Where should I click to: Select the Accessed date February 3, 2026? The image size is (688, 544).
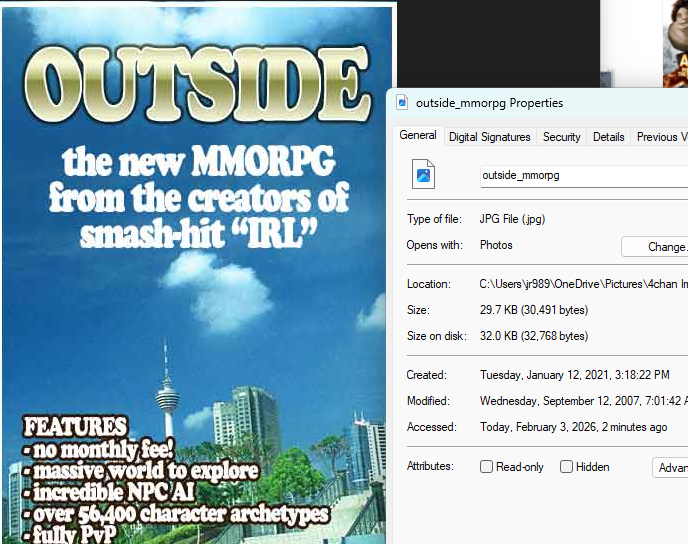(x=573, y=427)
